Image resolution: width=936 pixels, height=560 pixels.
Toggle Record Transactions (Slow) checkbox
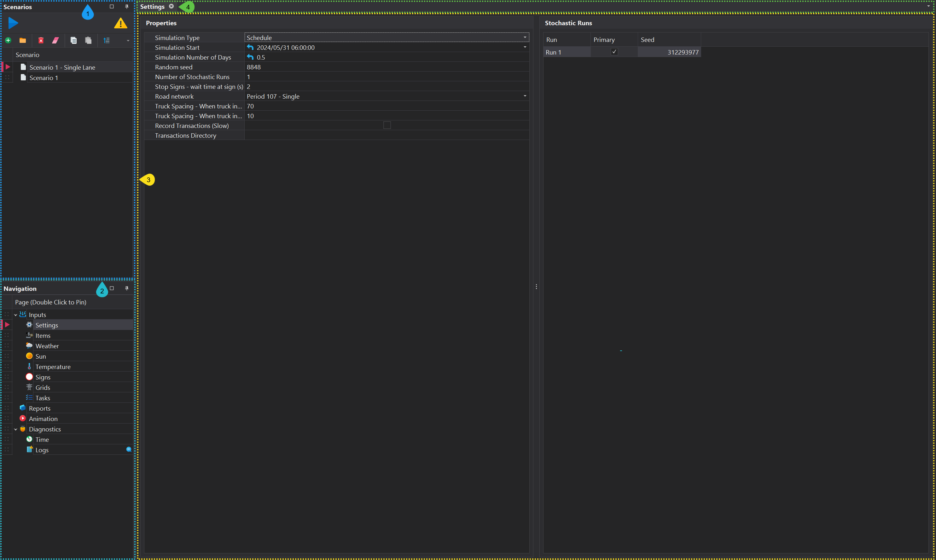387,125
